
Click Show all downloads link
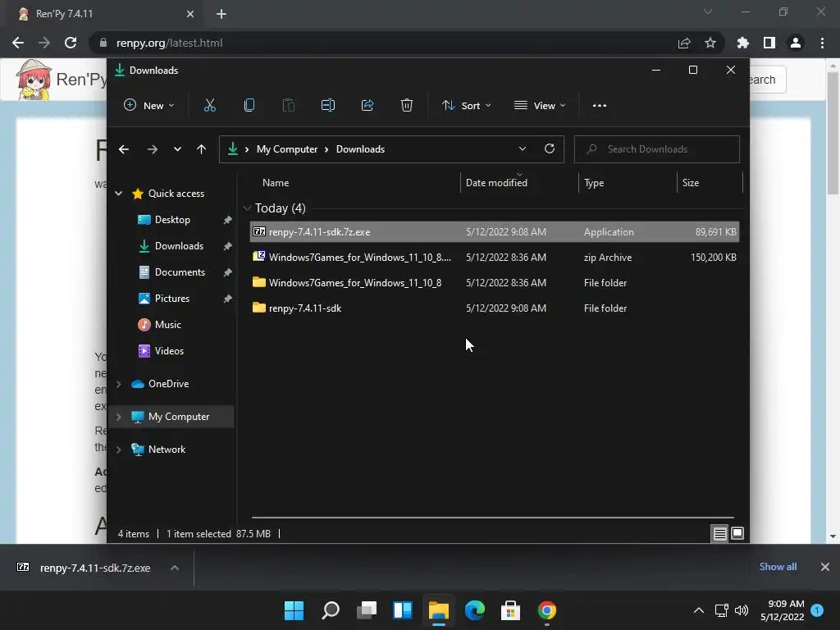pyautogui.click(x=778, y=567)
